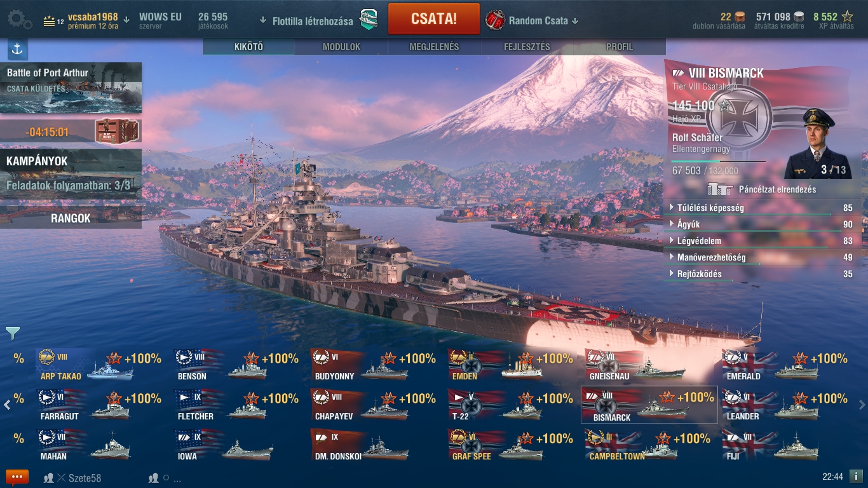Image resolution: width=868 pixels, height=488 pixels.
Task: Click the division creation ship icon
Action: point(369,20)
